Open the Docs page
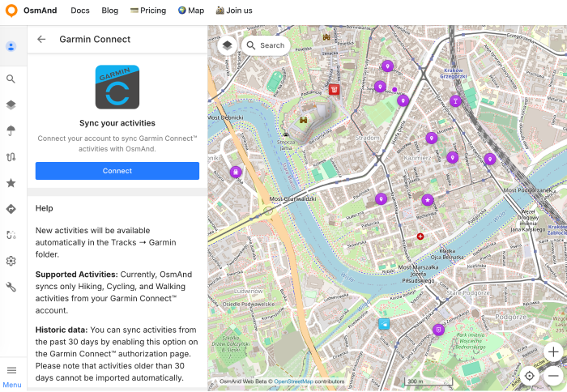 [x=80, y=11]
